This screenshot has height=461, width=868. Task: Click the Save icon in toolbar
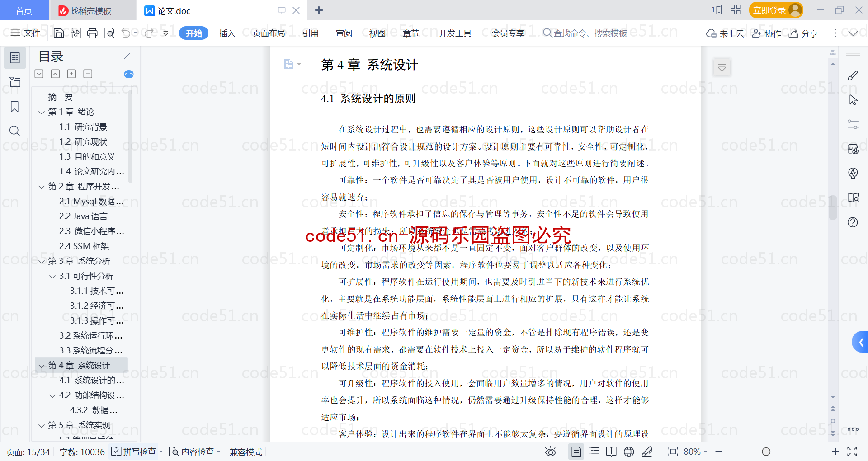[59, 33]
